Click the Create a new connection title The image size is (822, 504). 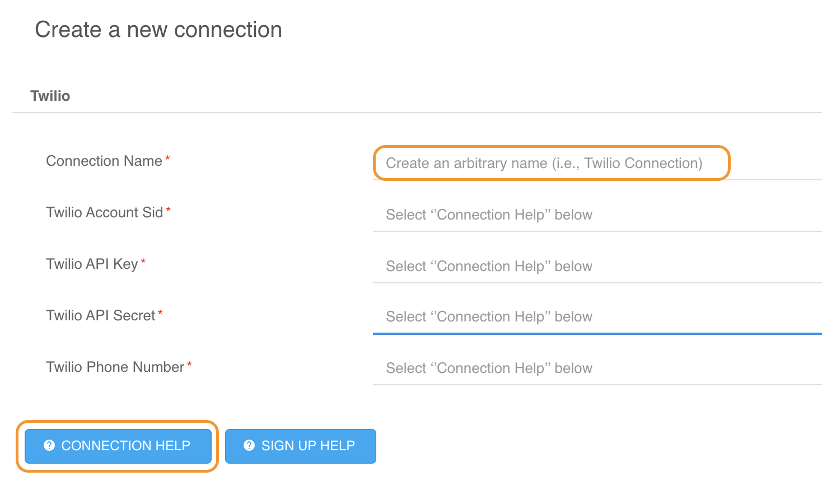(158, 30)
